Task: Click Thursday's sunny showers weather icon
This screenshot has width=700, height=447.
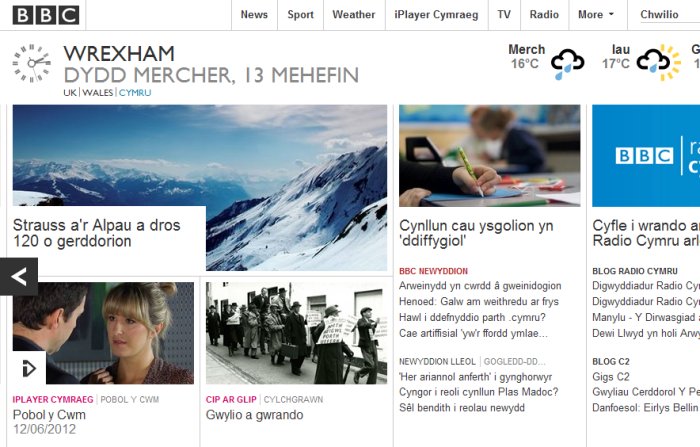Action: [x=658, y=63]
